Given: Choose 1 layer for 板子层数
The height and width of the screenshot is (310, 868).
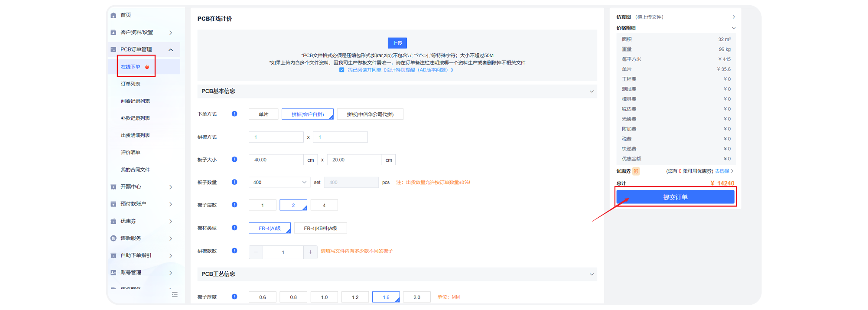Looking at the screenshot, I should tap(263, 205).
